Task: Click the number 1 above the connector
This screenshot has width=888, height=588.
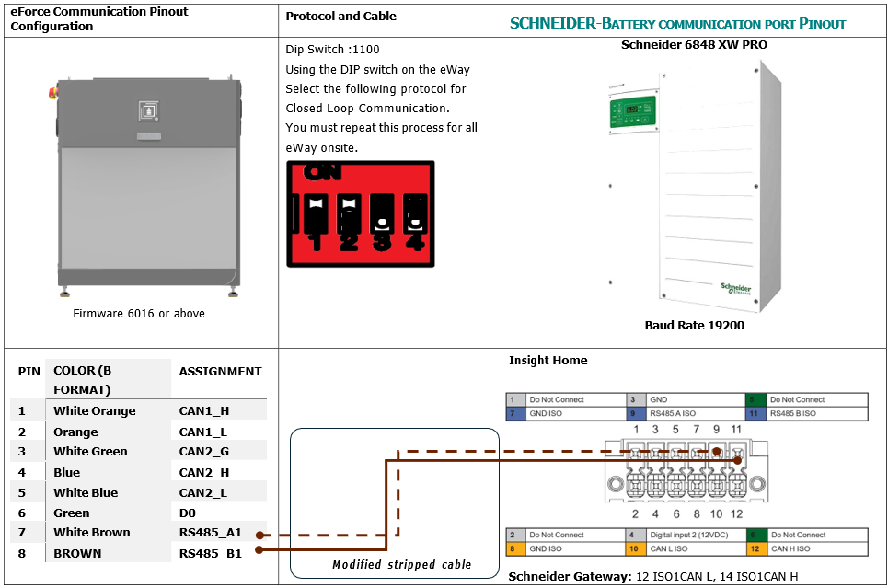Action: pyautogui.click(x=636, y=430)
